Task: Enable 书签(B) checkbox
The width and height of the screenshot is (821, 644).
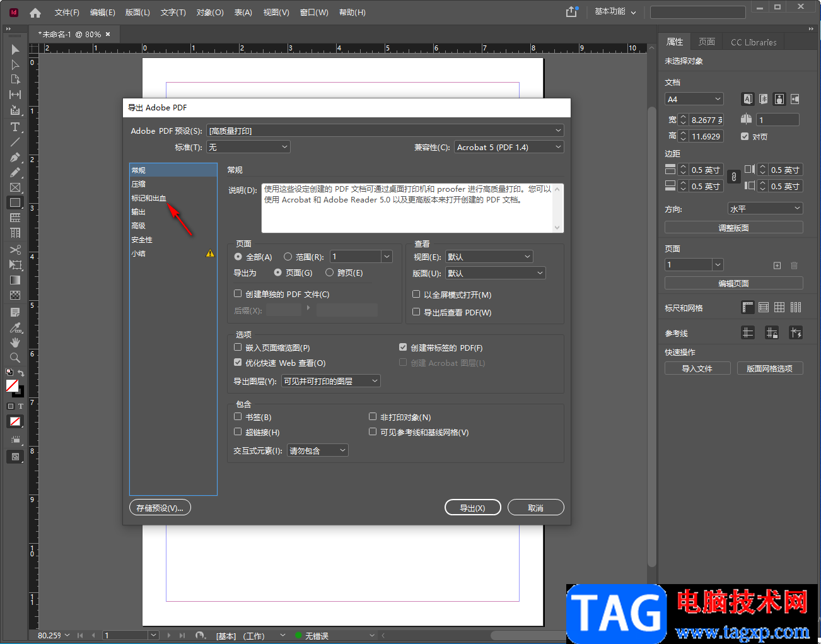Action: click(238, 416)
